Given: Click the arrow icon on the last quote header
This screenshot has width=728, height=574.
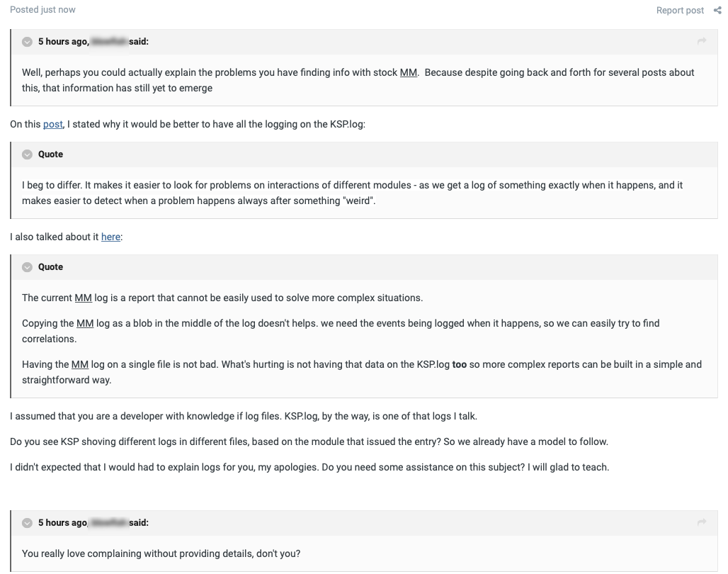Looking at the screenshot, I should [702, 523].
